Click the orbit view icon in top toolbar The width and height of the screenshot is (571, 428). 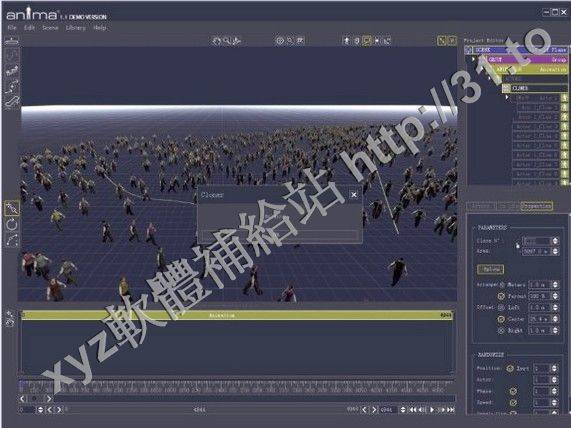coord(217,41)
